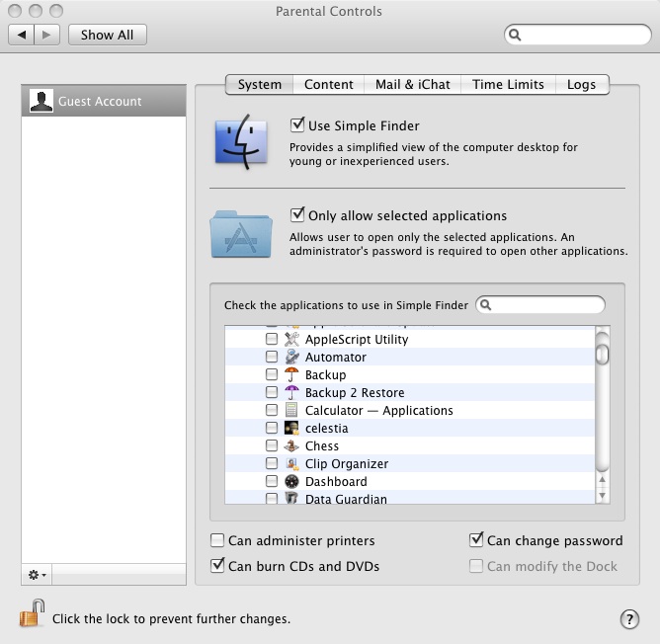The width and height of the screenshot is (660, 644).
Task: Open the Time Limits tab
Action: (x=508, y=85)
